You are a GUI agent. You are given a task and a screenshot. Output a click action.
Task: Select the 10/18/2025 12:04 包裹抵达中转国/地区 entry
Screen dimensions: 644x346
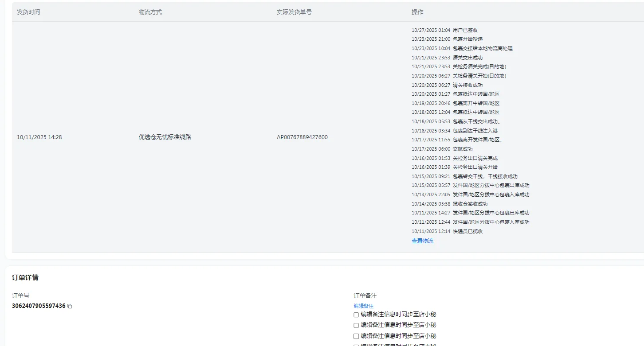(x=456, y=112)
